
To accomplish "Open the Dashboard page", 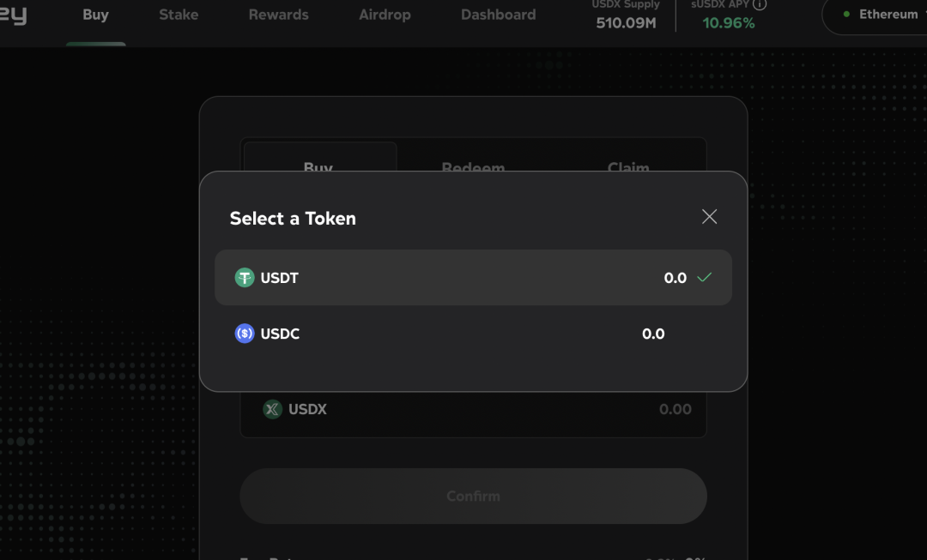I will click(498, 14).
